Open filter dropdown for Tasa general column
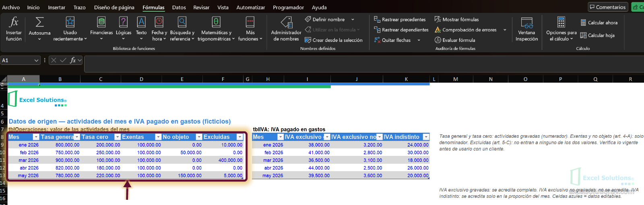 [x=77, y=137]
